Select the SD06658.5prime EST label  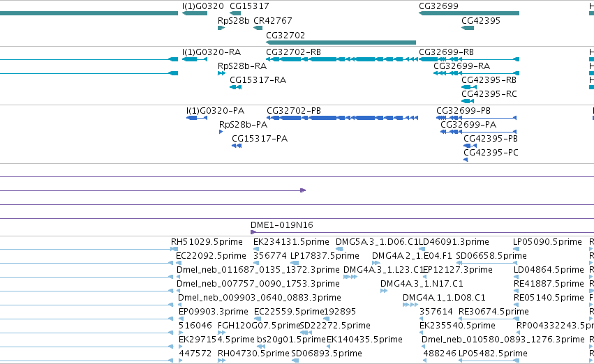pos(491,256)
